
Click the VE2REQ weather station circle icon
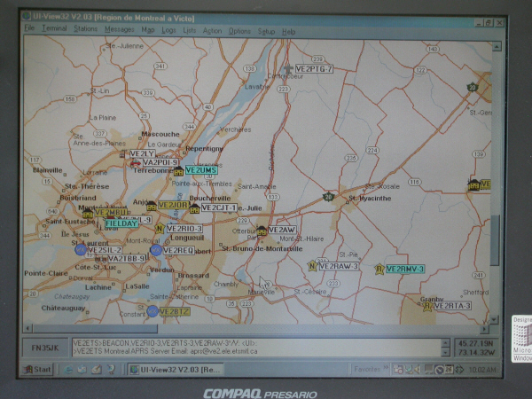[156, 251]
